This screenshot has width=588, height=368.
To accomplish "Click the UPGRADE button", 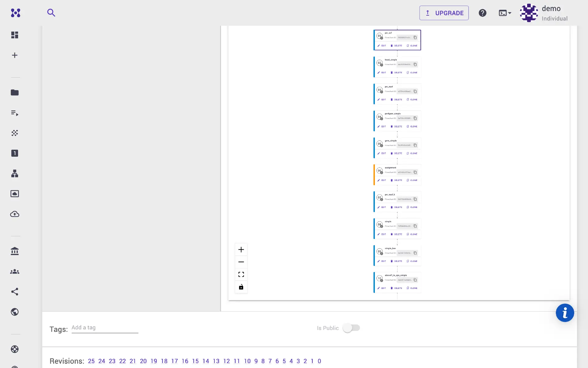I will pyautogui.click(x=444, y=13).
